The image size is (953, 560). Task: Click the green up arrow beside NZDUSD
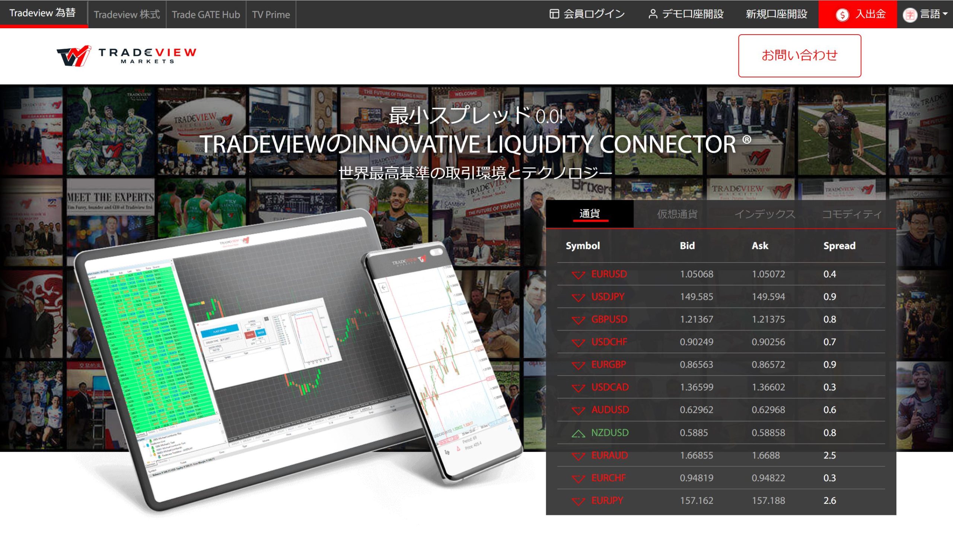click(578, 433)
